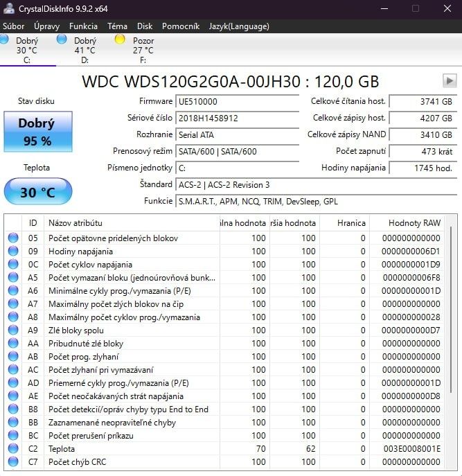Open the Funkcia menu
This screenshot has width=462, height=476.
[x=83, y=26]
